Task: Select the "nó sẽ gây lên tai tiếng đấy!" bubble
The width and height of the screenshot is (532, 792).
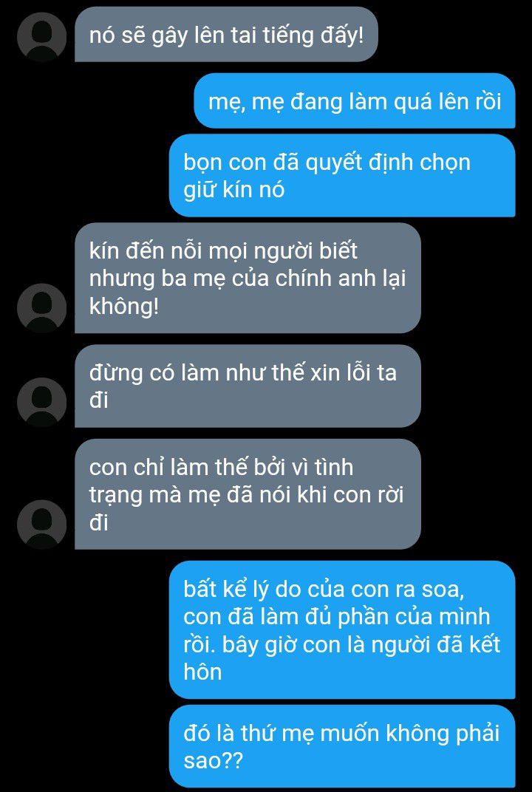Action: coord(226,34)
